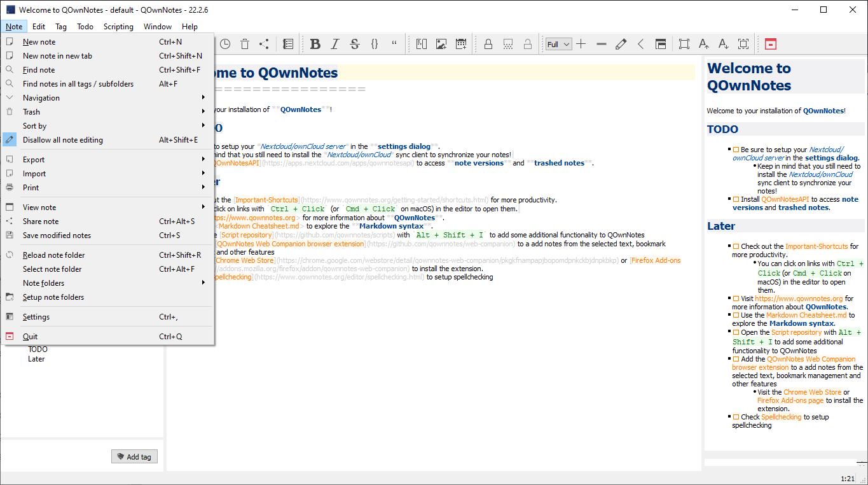Expand the Export submenu
The width and height of the screenshot is (868, 485).
107,160
